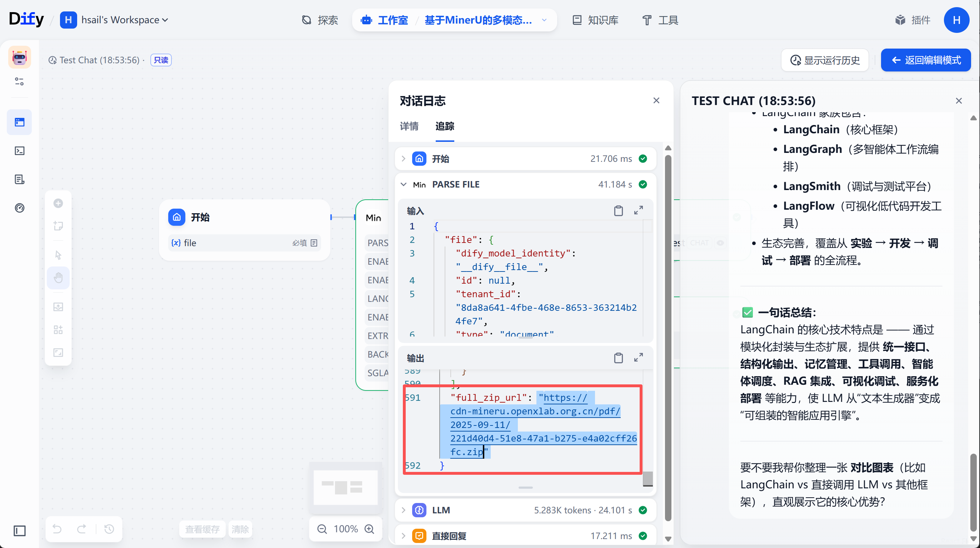980x548 pixels.
Task: Open the app switcher dropdown arrow
Action: [x=544, y=20]
